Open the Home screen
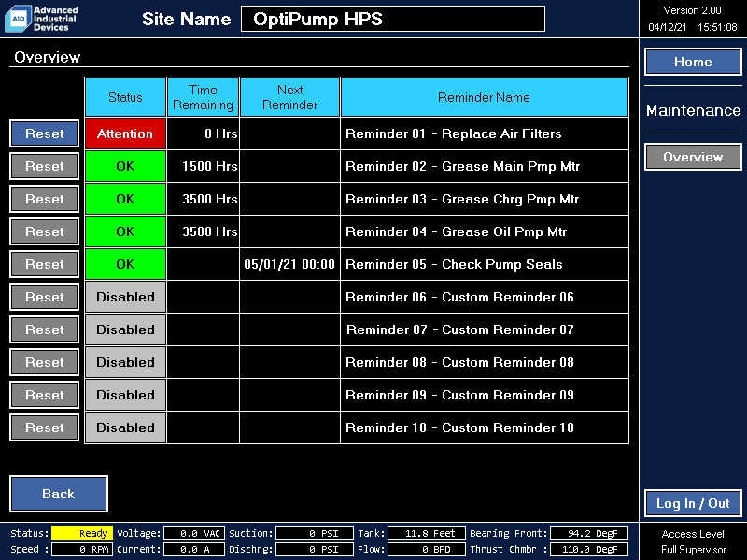 (x=693, y=62)
